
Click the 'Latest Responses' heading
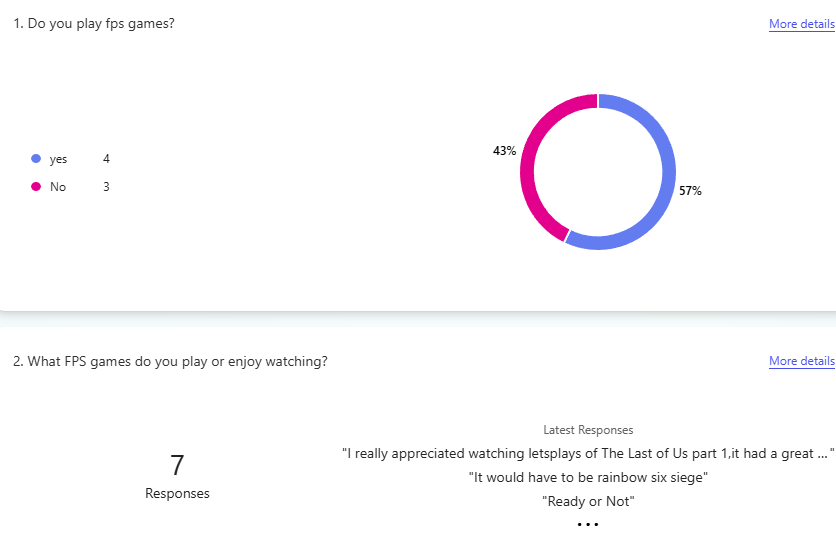coord(588,430)
